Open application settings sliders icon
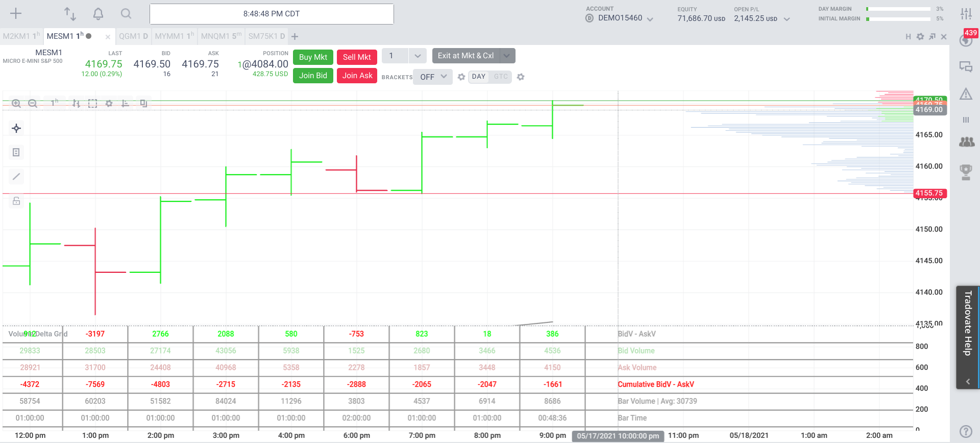Viewport: 980px width, 443px height. (966, 14)
